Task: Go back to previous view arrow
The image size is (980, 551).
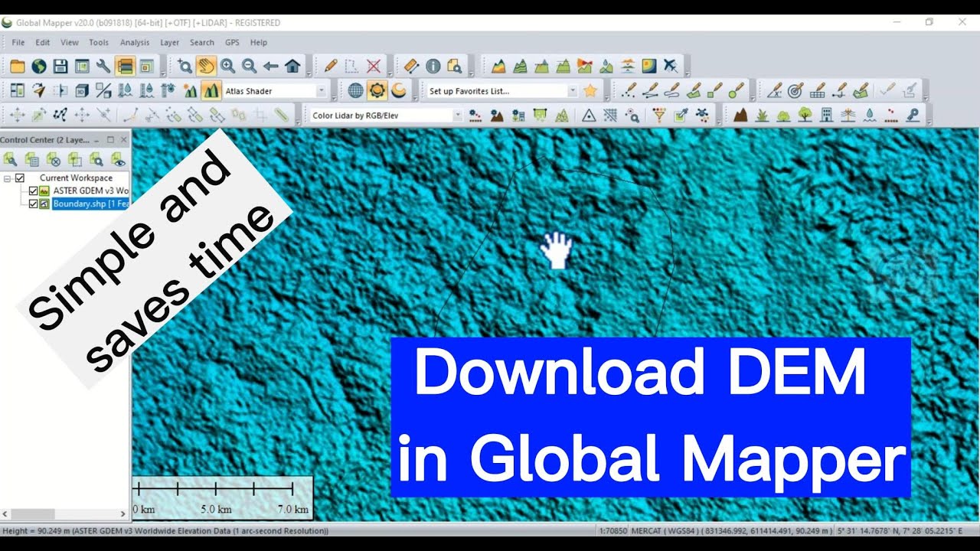Action: click(270, 66)
